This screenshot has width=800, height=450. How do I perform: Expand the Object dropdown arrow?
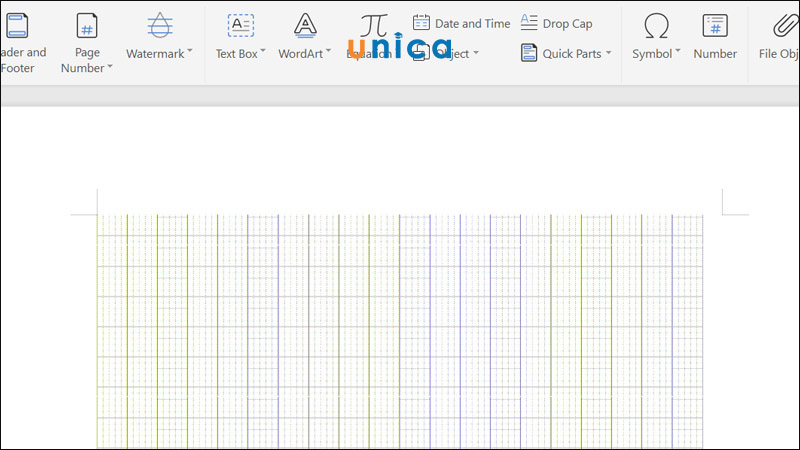[476, 53]
